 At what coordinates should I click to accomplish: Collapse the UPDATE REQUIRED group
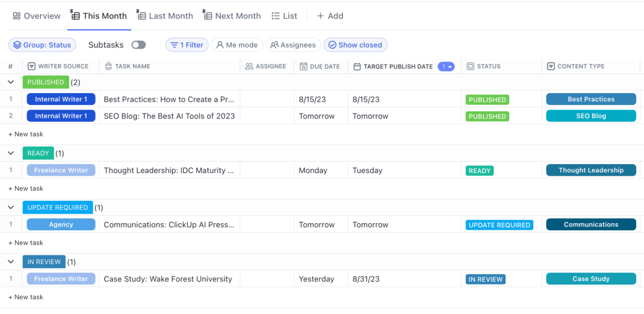point(11,208)
